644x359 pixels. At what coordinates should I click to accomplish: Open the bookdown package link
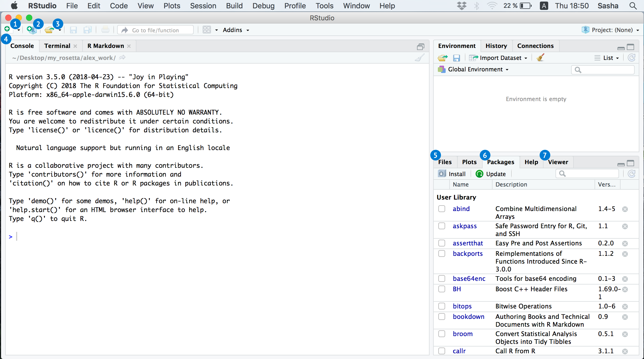(x=469, y=317)
